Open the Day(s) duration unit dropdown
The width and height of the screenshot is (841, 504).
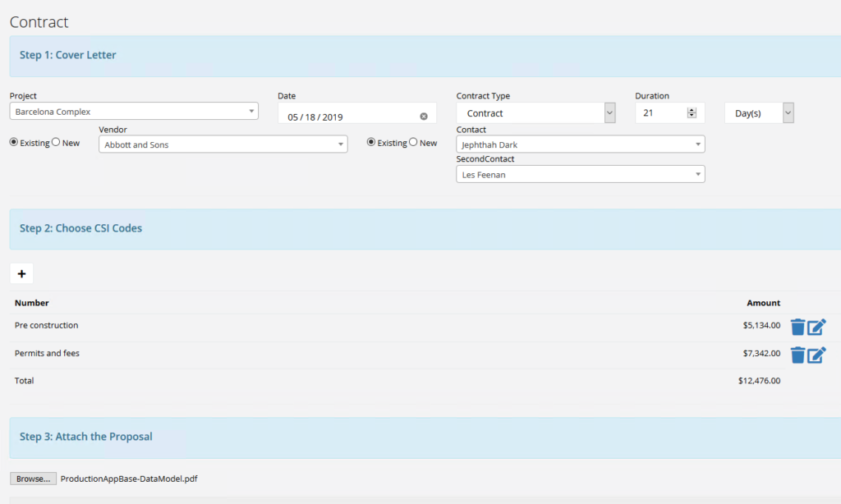click(x=759, y=112)
